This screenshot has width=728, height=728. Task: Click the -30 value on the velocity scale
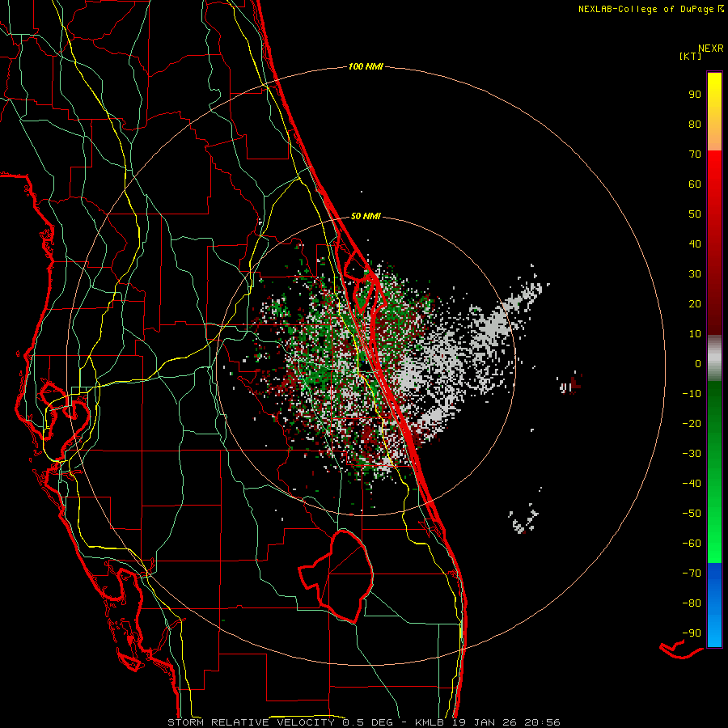pyautogui.click(x=692, y=454)
